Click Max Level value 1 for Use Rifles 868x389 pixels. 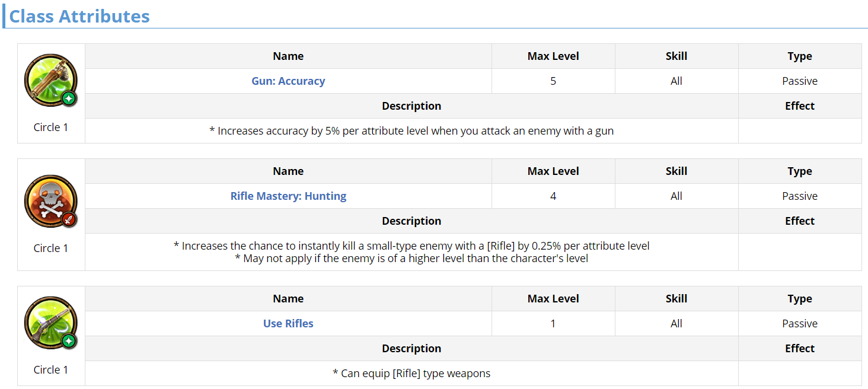553,324
